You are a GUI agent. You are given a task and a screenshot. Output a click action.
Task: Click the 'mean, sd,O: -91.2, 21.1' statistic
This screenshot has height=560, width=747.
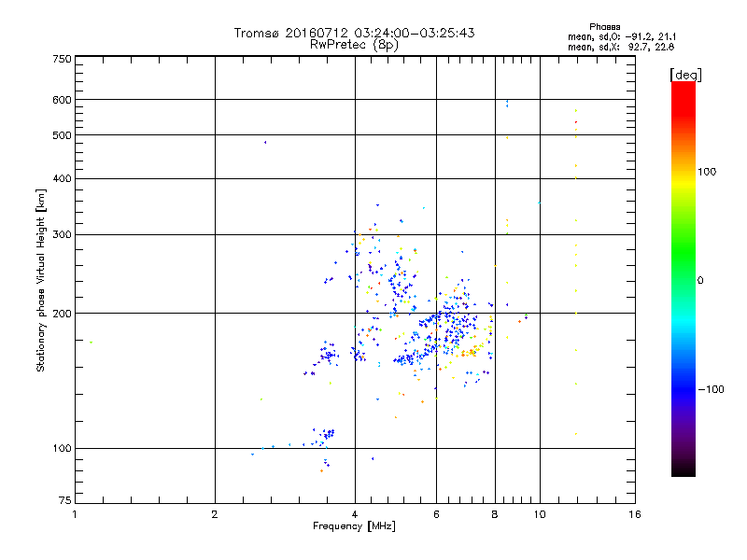622,36
